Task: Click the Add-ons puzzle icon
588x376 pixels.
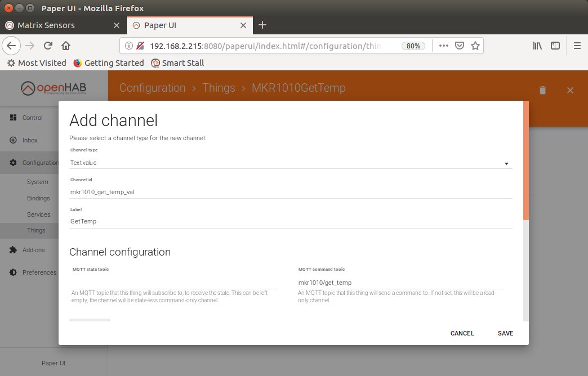Action: click(13, 250)
